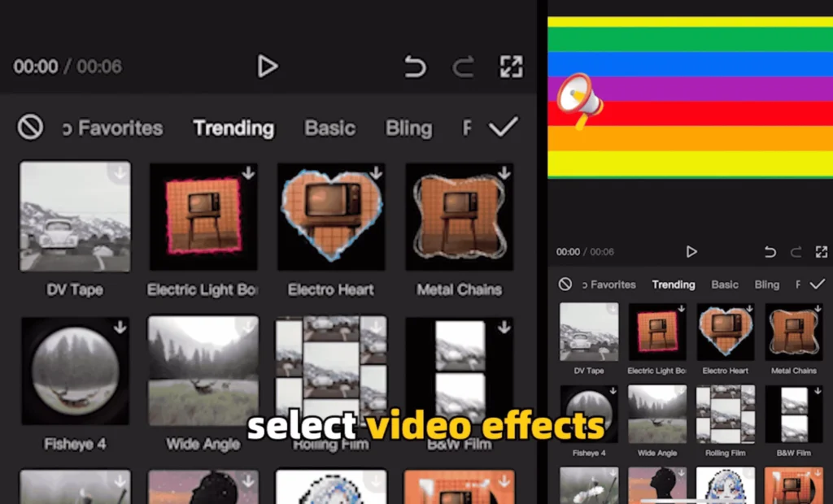Click the large 'DV Tape' label text
833x504 pixels.
click(75, 290)
